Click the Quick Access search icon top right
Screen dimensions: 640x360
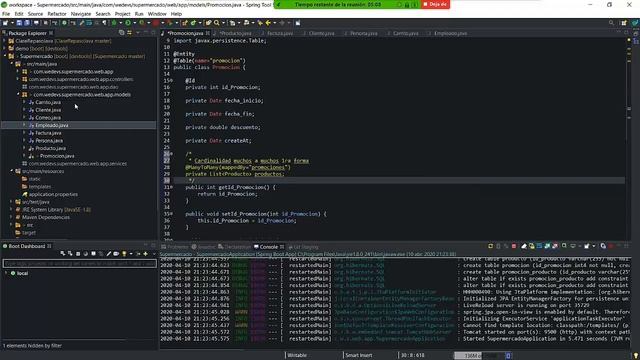point(611,23)
